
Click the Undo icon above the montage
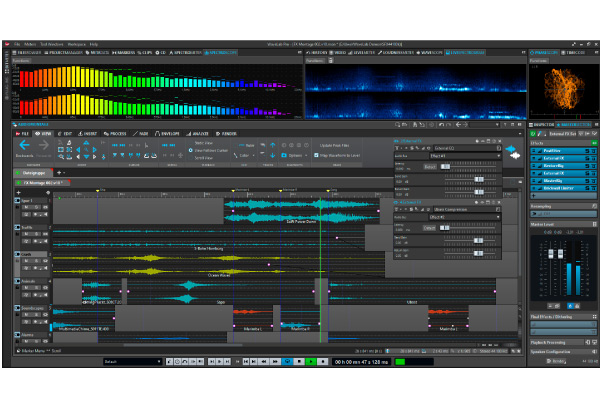tap(441, 125)
